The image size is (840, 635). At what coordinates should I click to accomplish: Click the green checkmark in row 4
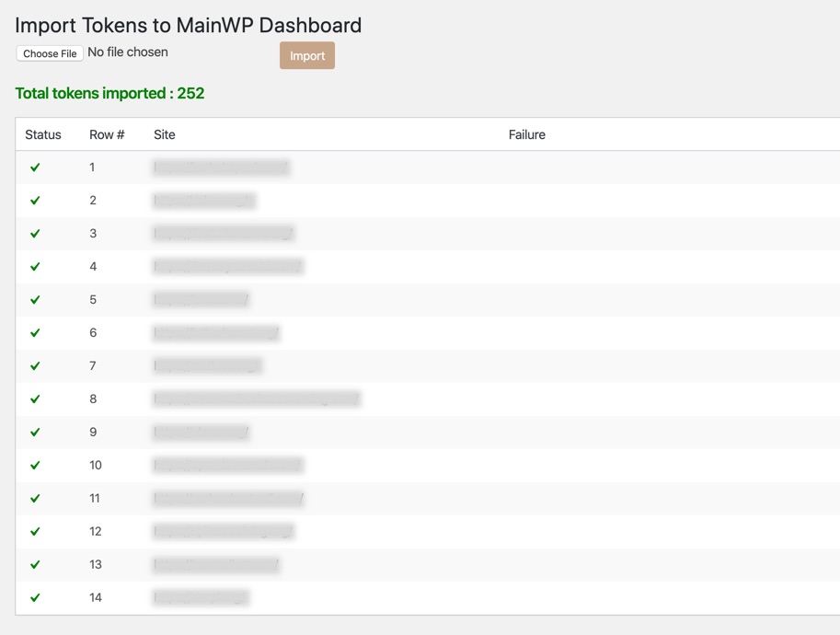coord(35,266)
